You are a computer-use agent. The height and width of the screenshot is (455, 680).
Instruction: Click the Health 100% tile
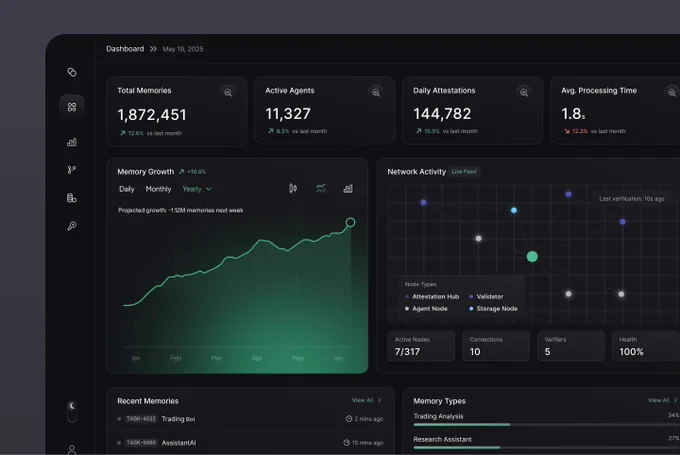646,346
